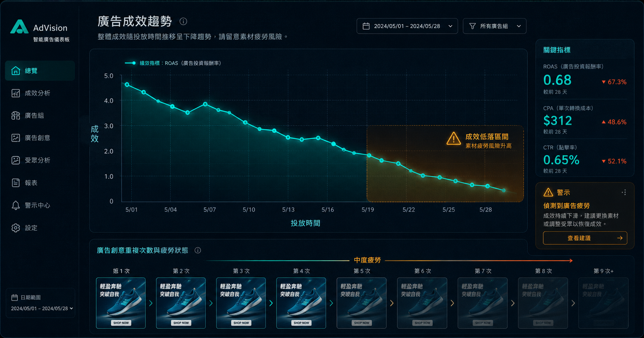Viewport: 644px width, 338px height.
Task: Click the 廣告創意 image icon
Action: point(16,138)
